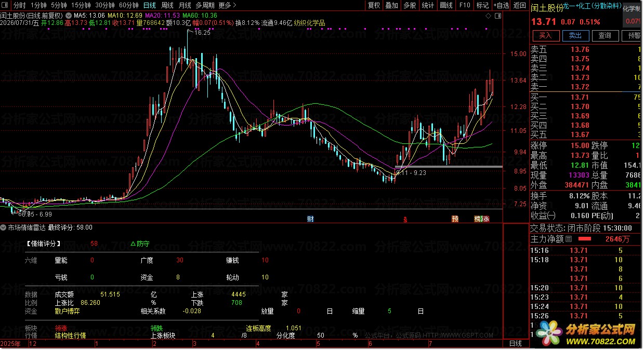Screen dimensions: 644x350
Task: Click the 闰土股份 stock name in quote panel
Action: 547,9
